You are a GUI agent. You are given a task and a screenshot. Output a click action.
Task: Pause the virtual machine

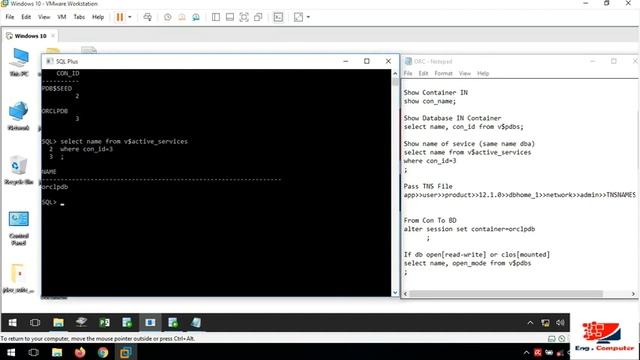click(x=120, y=17)
